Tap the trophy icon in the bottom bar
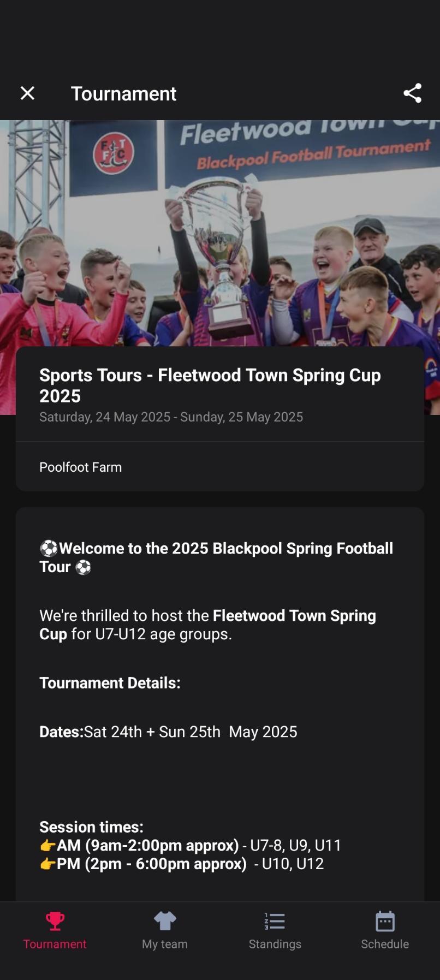 [x=55, y=921]
